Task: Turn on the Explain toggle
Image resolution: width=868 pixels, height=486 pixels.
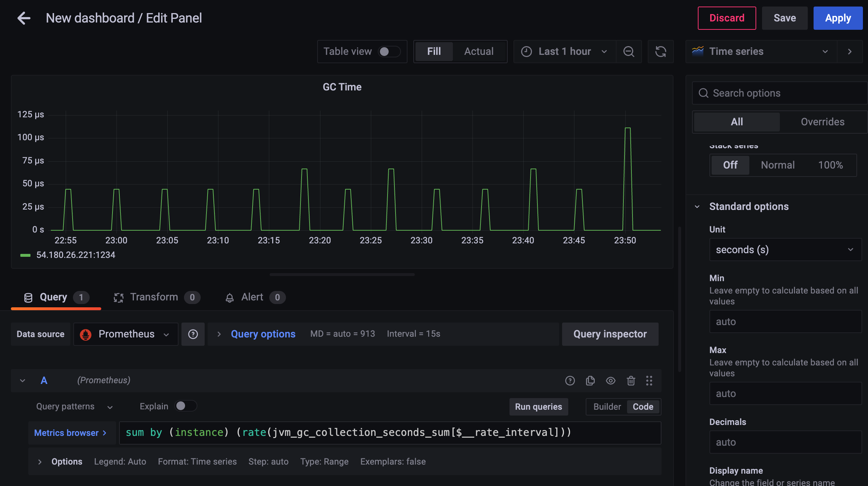Action: pyautogui.click(x=185, y=406)
